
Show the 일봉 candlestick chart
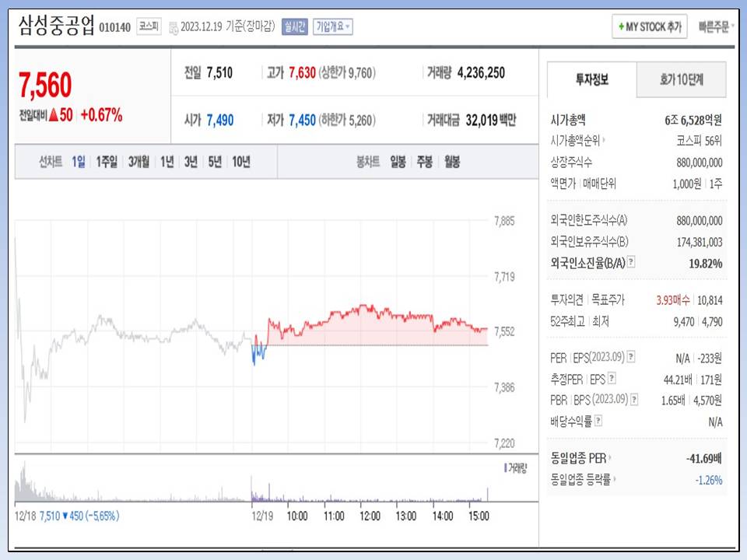[x=398, y=162]
